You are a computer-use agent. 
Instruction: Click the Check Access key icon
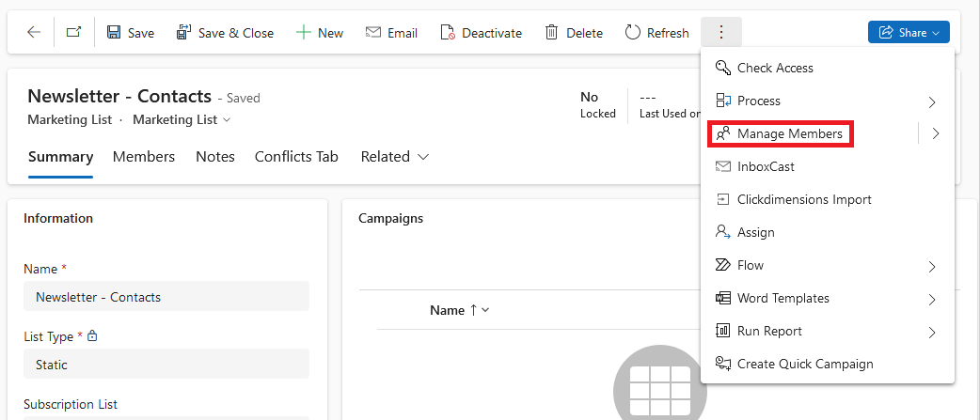click(x=723, y=68)
